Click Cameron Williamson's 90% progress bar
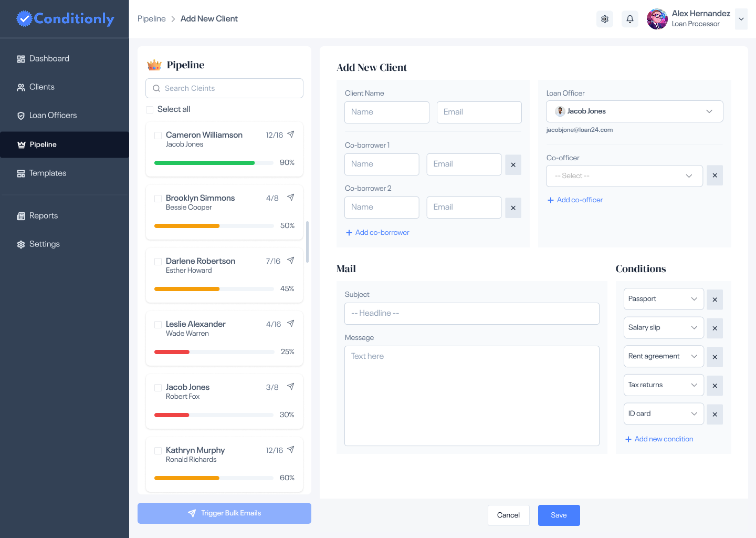The width and height of the screenshot is (756, 538). pyautogui.click(x=214, y=163)
